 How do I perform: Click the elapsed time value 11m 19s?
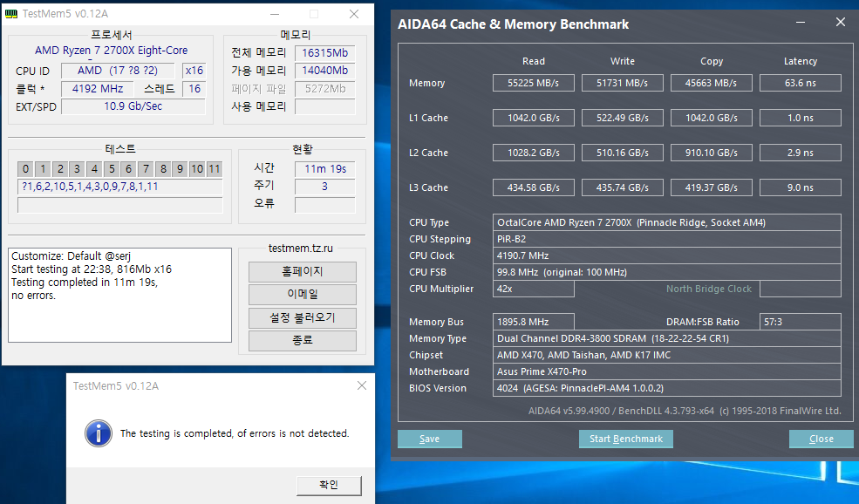(x=325, y=169)
